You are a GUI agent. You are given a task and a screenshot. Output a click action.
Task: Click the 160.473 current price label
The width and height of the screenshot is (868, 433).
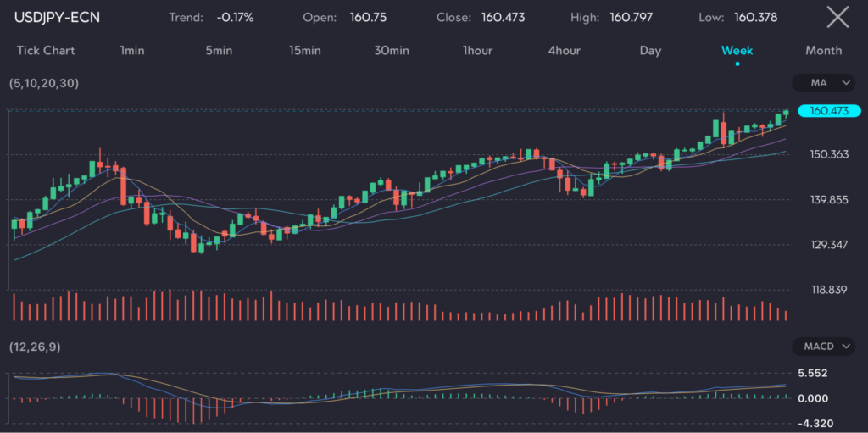(829, 111)
